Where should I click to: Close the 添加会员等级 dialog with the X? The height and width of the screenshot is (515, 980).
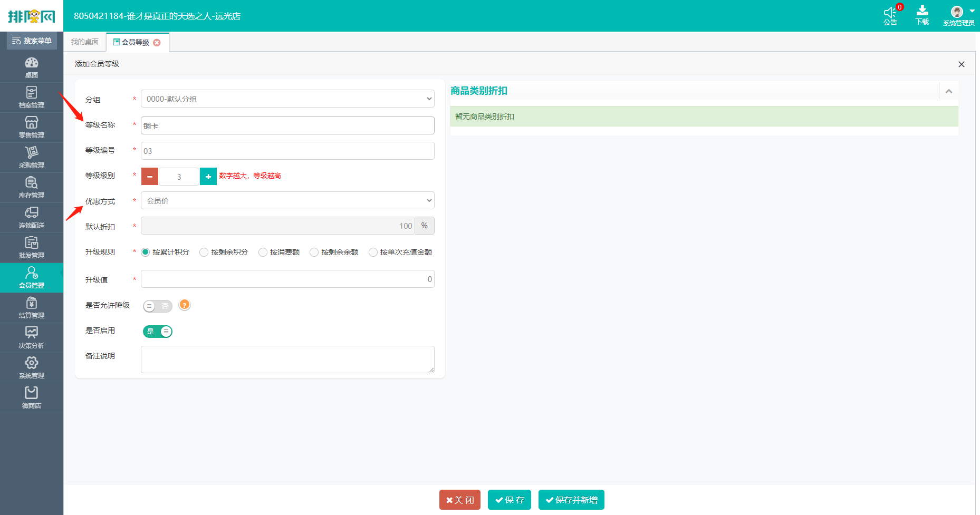962,64
